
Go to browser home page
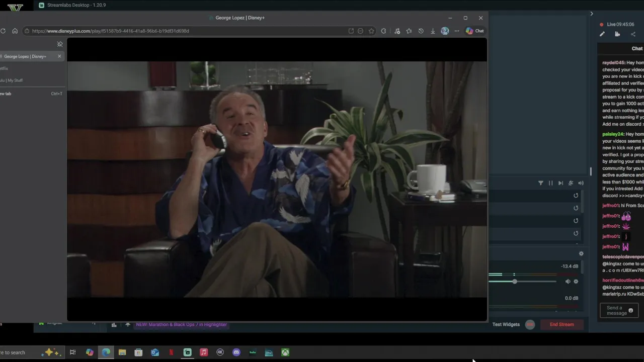tap(15, 31)
